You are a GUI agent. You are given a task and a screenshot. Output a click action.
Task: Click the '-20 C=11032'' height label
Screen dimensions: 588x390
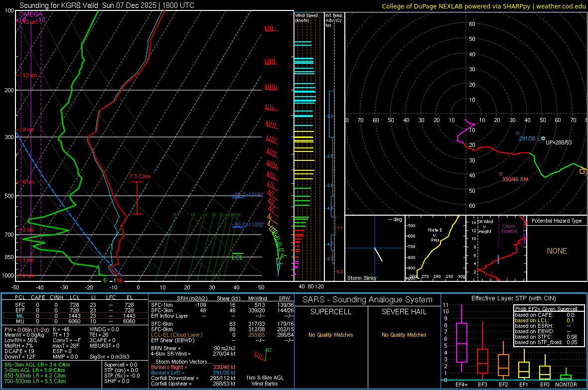(x=248, y=225)
